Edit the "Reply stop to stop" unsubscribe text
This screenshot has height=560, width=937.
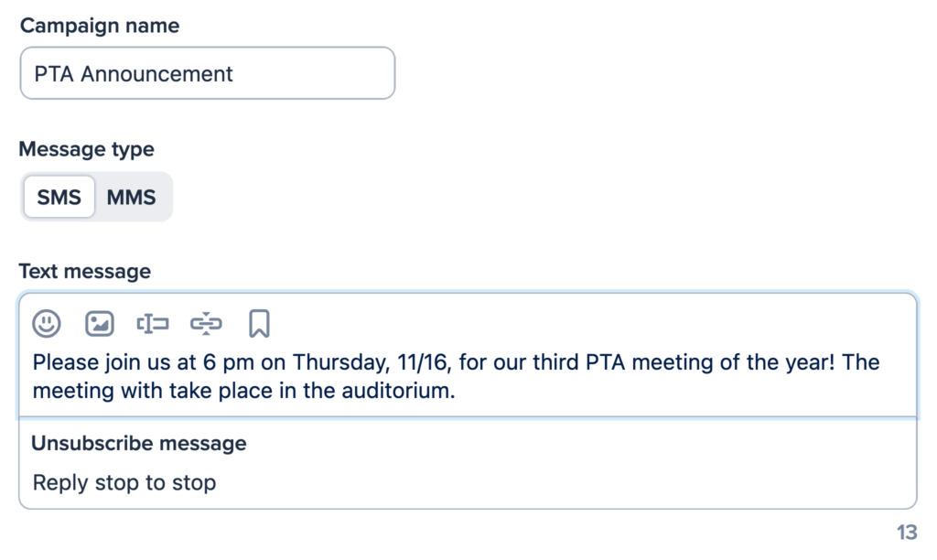tap(124, 482)
